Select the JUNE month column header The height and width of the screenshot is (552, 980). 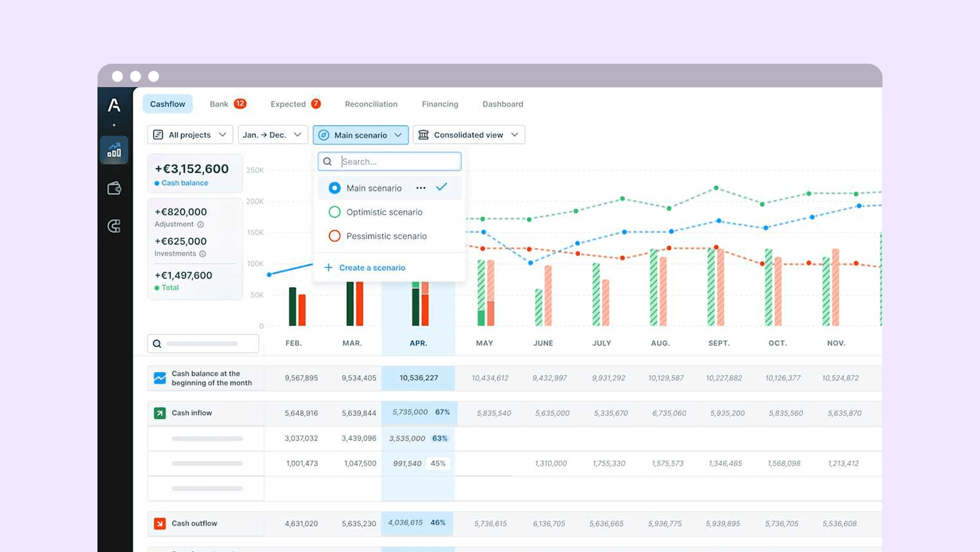[x=543, y=343]
